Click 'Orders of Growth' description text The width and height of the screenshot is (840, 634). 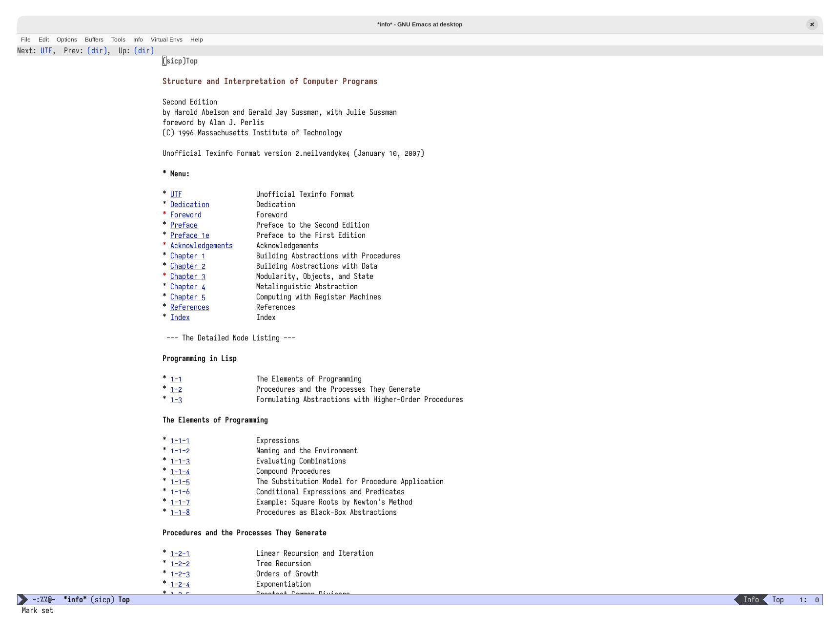287,574
